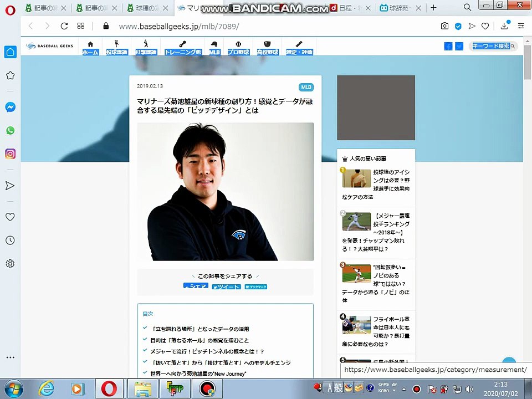Open sidebar setup three-dots menu

coord(10,357)
